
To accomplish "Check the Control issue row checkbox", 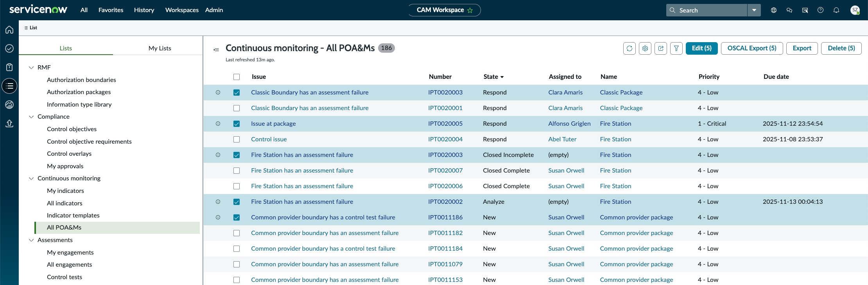I will (x=237, y=139).
